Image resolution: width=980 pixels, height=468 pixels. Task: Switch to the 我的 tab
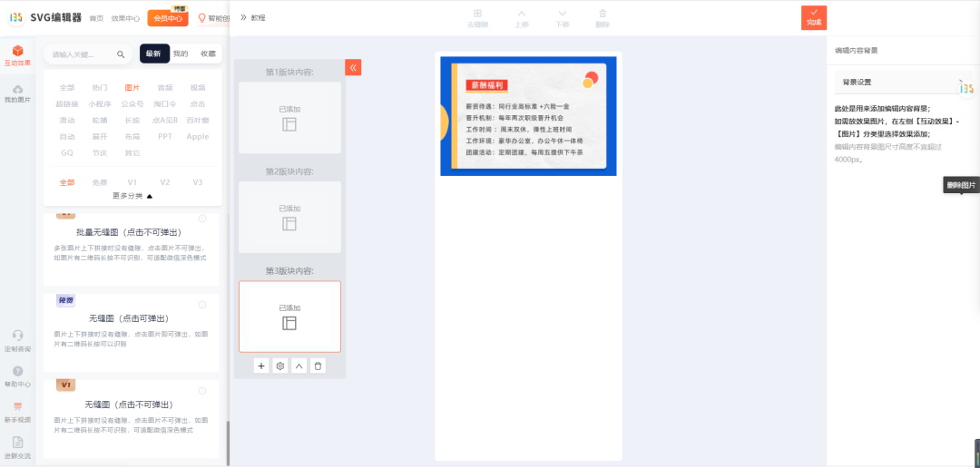181,54
